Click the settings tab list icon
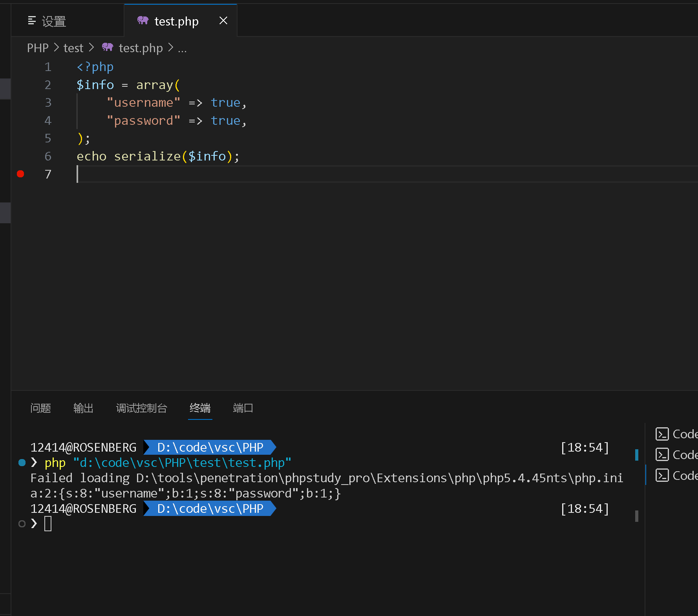This screenshot has height=616, width=698. point(32,20)
